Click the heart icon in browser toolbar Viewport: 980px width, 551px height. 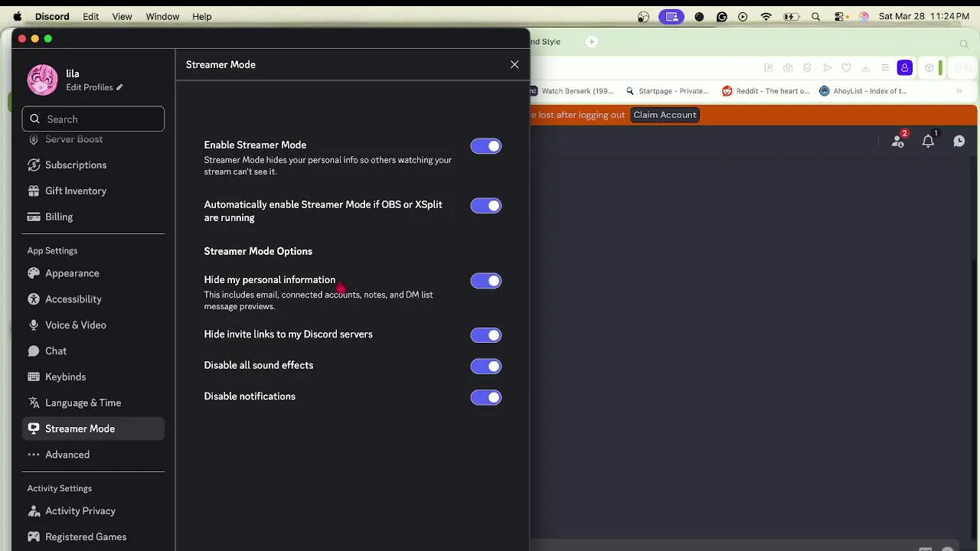tap(846, 68)
